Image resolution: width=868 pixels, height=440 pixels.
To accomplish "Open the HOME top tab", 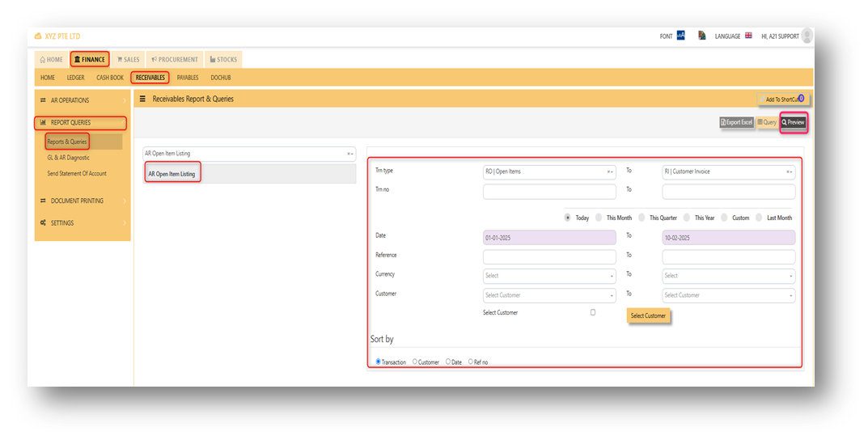I will [x=51, y=59].
